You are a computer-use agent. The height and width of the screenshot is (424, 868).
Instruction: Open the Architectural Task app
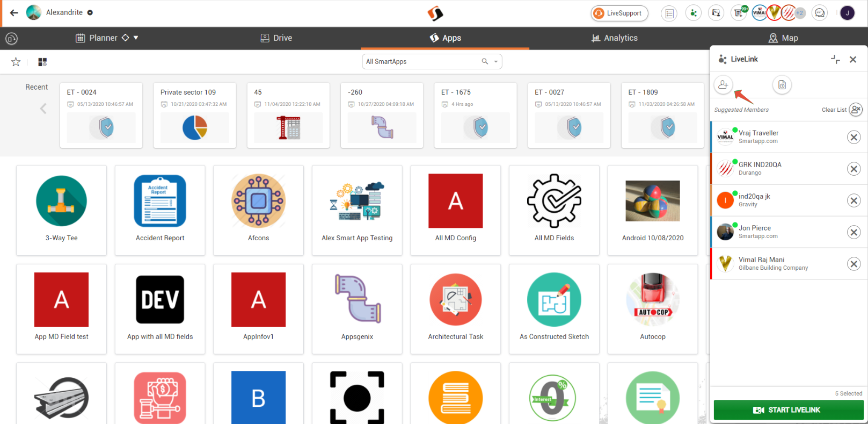[x=456, y=309]
